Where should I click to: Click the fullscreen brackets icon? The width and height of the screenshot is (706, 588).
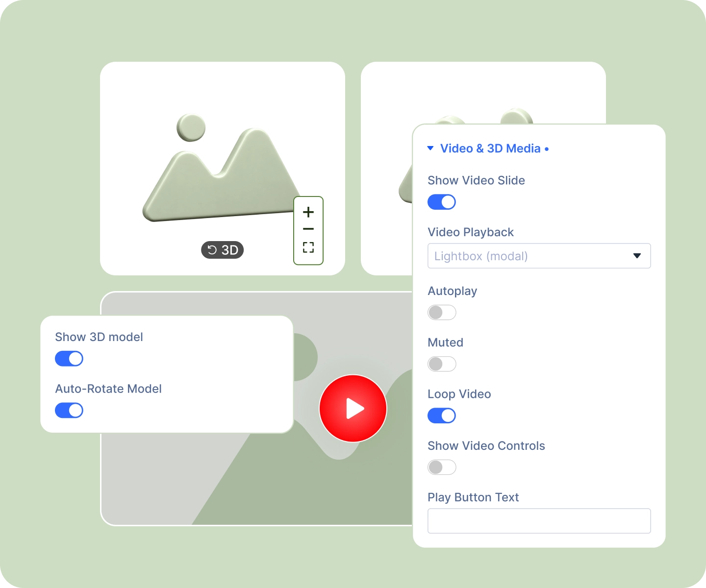[308, 247]
